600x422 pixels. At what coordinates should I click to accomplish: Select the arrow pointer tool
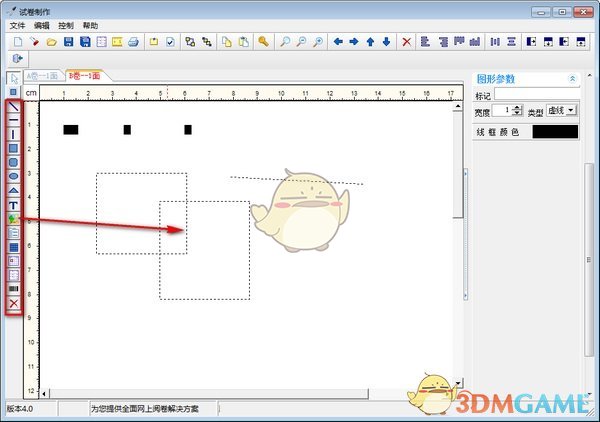pyautogui.click(x=14, y=79)
